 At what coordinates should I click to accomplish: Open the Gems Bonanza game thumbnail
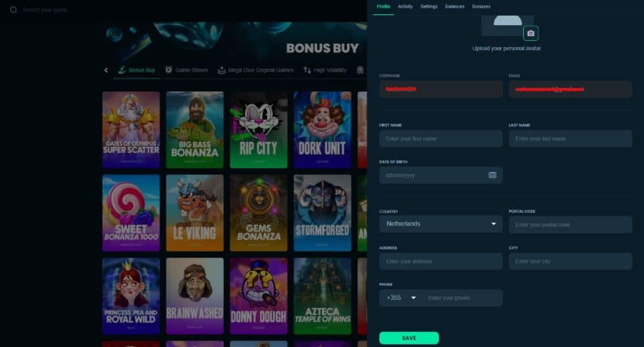[x=258, y=213]
